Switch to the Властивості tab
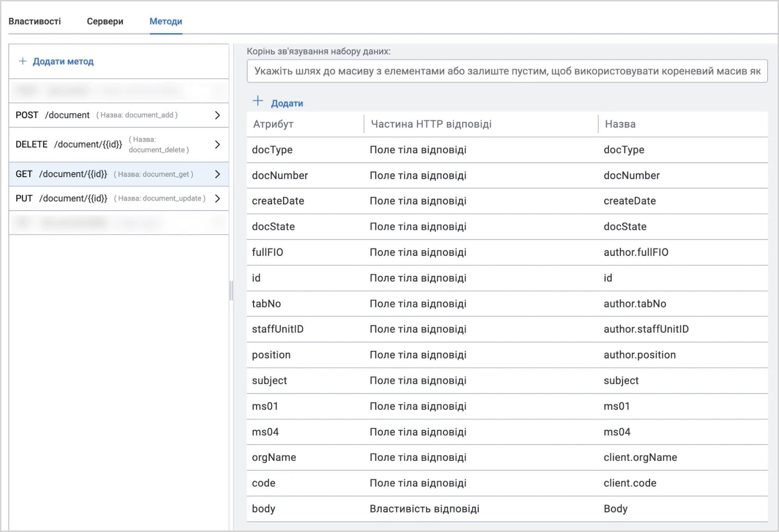This screenshot has width=779, height=532. click(35, 21)
